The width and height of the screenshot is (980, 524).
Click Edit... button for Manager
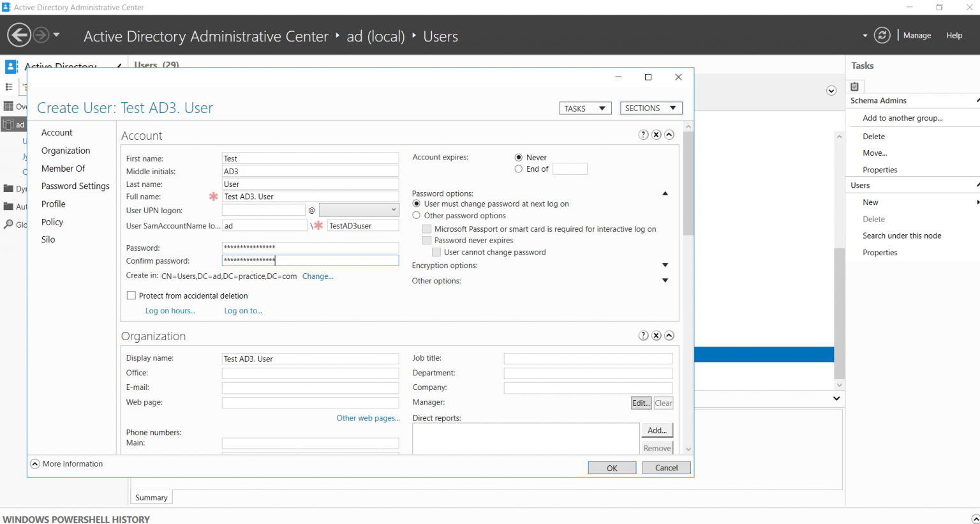tap(641, 403)
